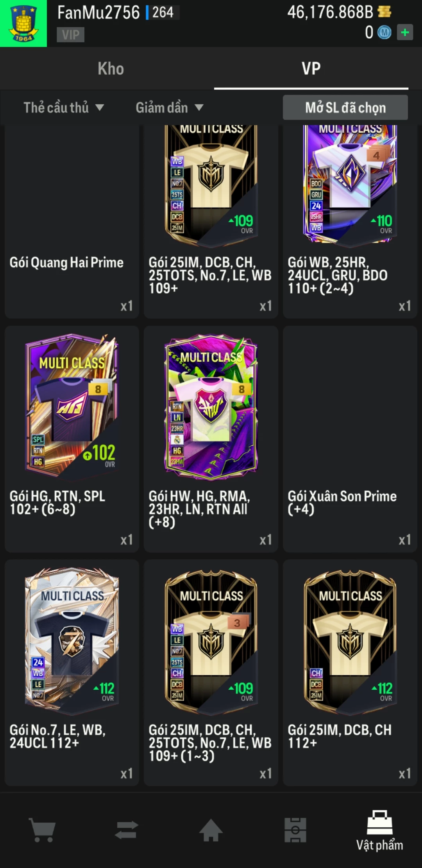Tap the Mở SL đã chọn button
Screen dimensions: 422x868
tap(345, 108)
